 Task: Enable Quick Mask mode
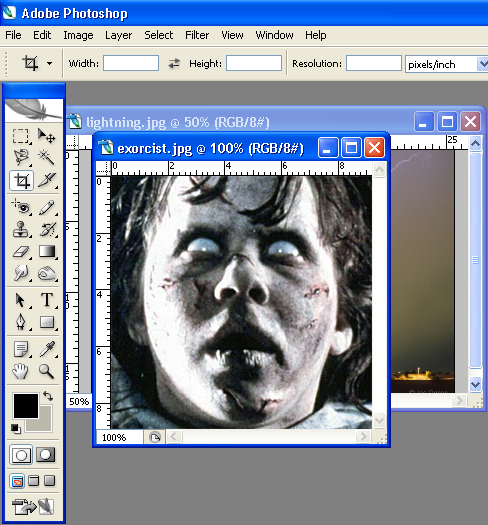46,454
